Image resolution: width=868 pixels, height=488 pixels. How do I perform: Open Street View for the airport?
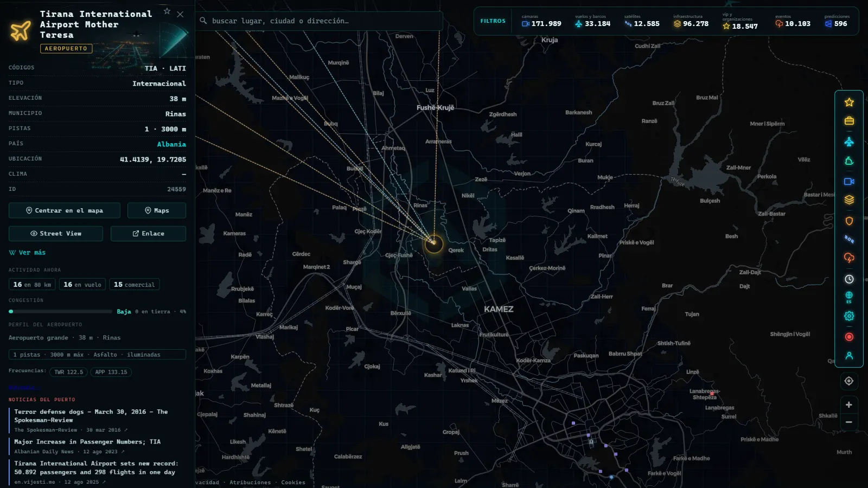pyautogui.click(x=56, y=234)
